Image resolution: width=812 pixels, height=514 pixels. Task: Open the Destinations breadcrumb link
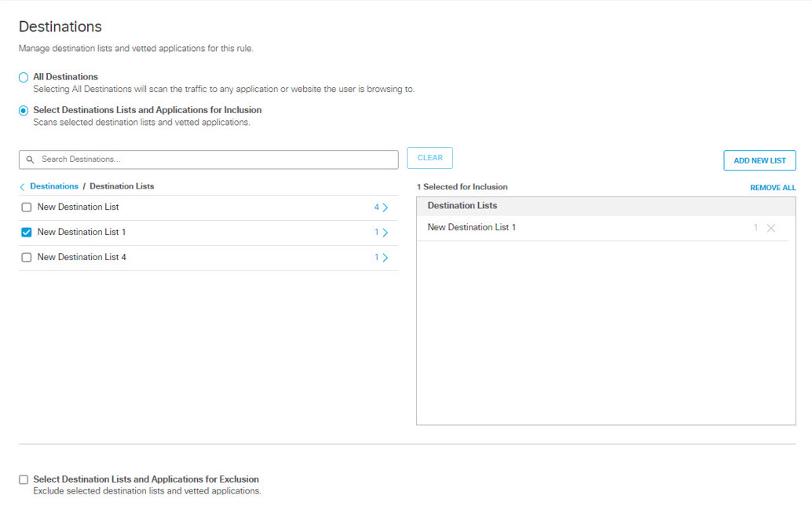54,186
